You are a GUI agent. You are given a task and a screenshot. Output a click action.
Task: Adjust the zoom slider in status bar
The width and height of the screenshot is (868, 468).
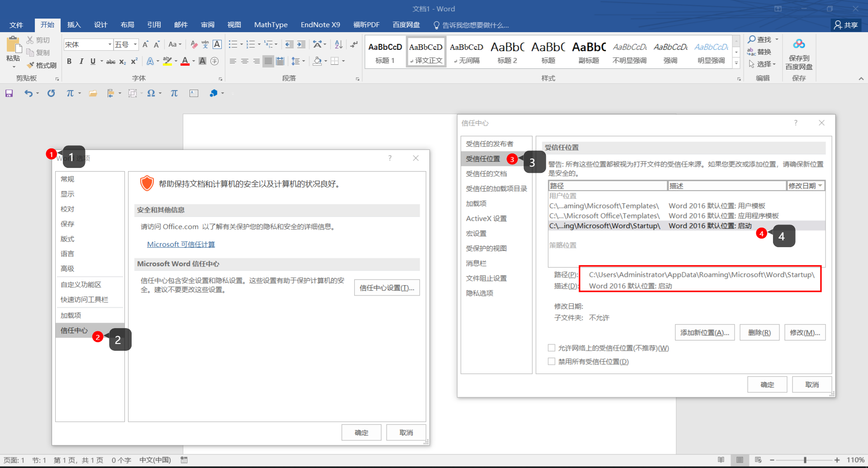tap(805, 460)
